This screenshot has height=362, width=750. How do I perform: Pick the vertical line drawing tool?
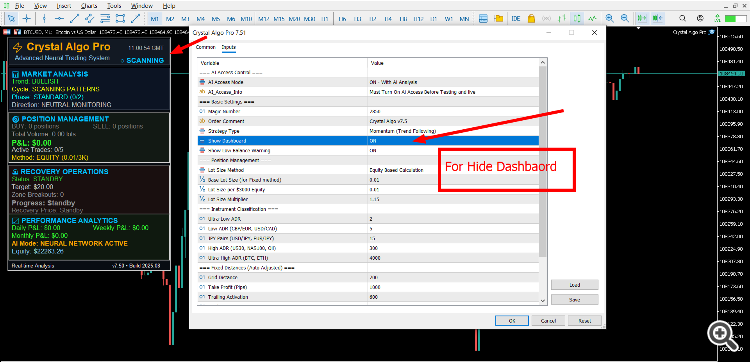click(x=44, y=19)
